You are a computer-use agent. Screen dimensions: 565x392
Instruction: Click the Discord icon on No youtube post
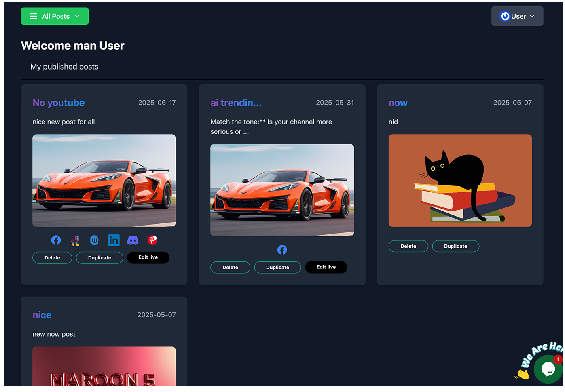(133, 240)
